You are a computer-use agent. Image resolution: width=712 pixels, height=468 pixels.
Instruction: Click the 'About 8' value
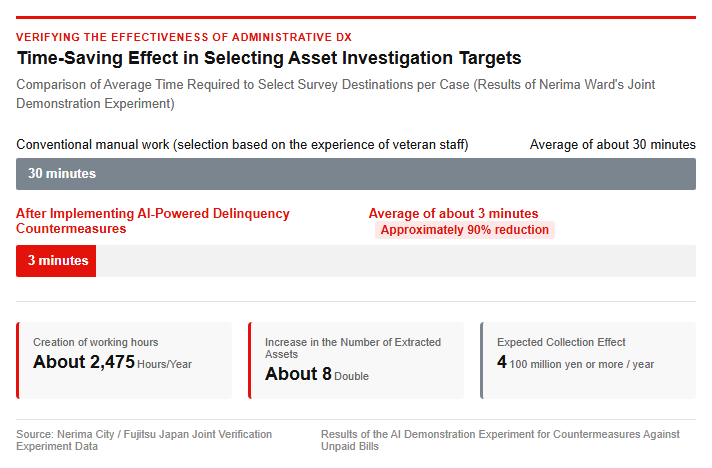tap(298, 374)
